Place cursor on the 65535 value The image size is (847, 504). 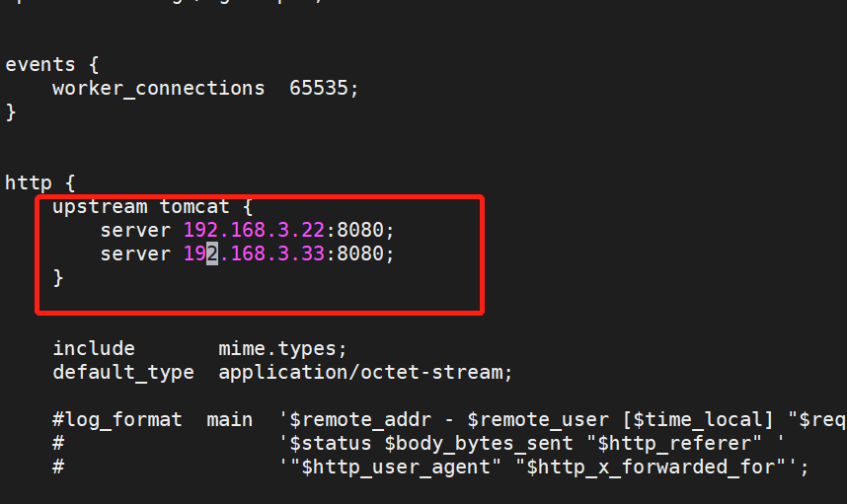pos(319,88)
